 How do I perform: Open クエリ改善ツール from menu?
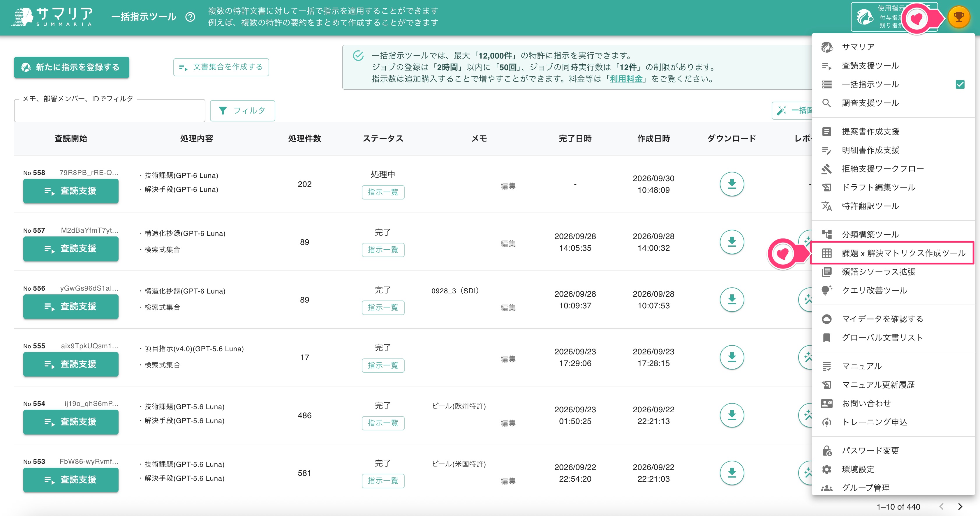[x=893, y=290]
